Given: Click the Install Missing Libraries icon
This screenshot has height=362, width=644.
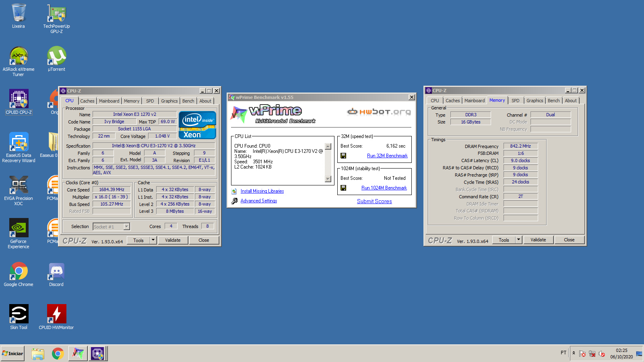Looking at the screenshot, I should click(234, 191).
